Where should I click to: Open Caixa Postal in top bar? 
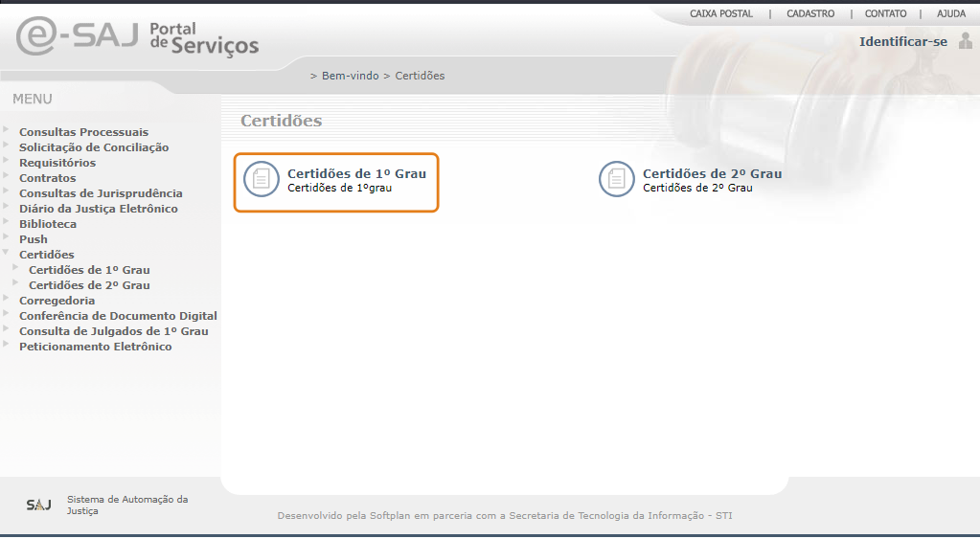tap(721, 14)
